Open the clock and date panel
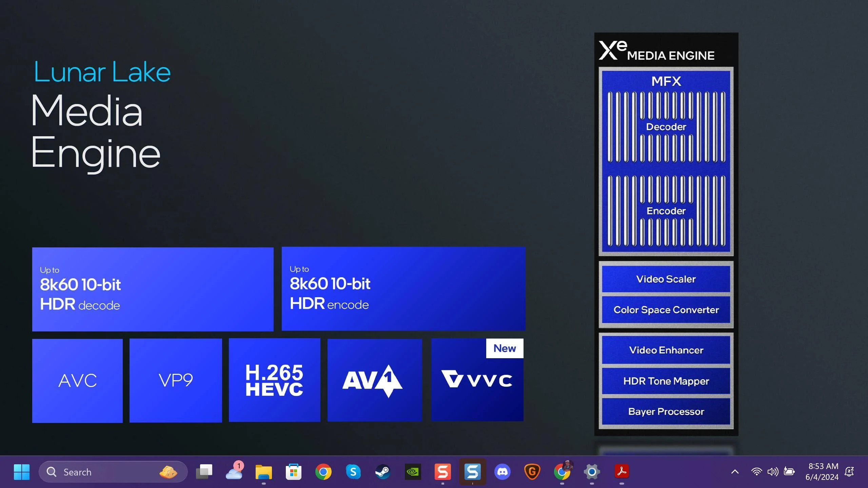 [x=822, y=472]
